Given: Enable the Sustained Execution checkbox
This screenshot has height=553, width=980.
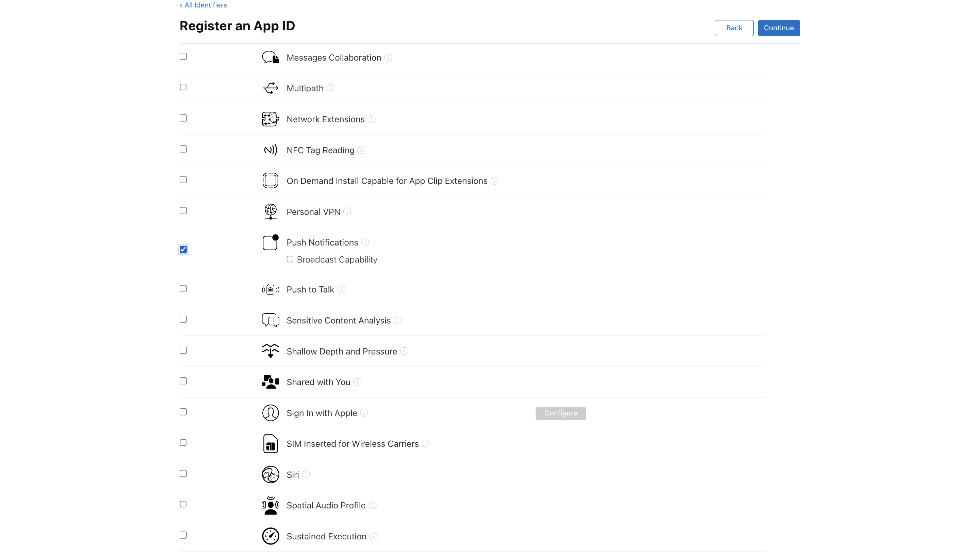Looking at the screenshot, I should pos(183,535).
